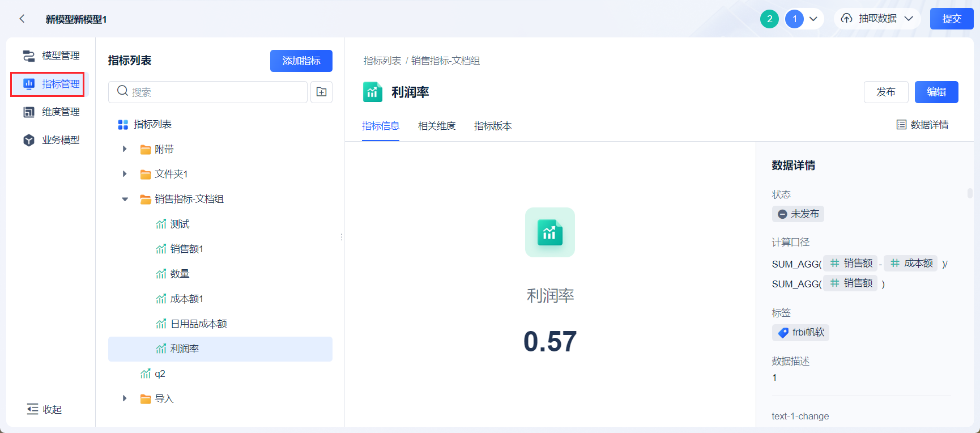This screenshot has width=980, height=433.
Task: Click the metric icon beside q2
Action: [x=146, y=373]
